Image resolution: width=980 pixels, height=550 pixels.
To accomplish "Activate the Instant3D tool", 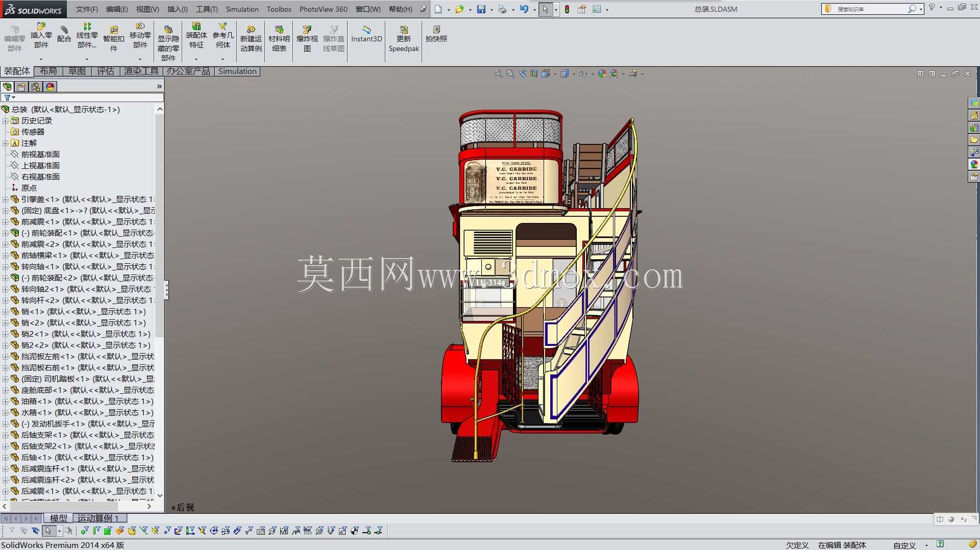I will click(x=366, y=34).
